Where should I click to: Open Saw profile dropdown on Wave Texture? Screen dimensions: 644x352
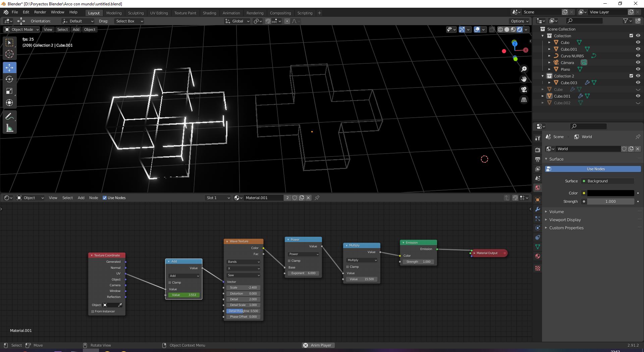coord(244,275)
